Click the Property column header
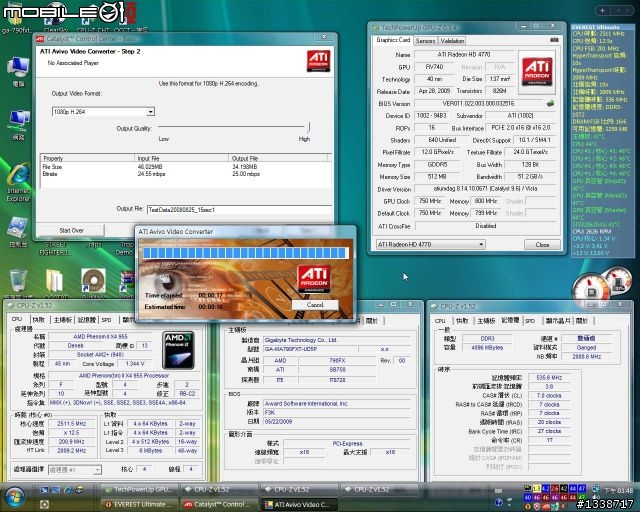The image size is (640, 512). [87, 158]
